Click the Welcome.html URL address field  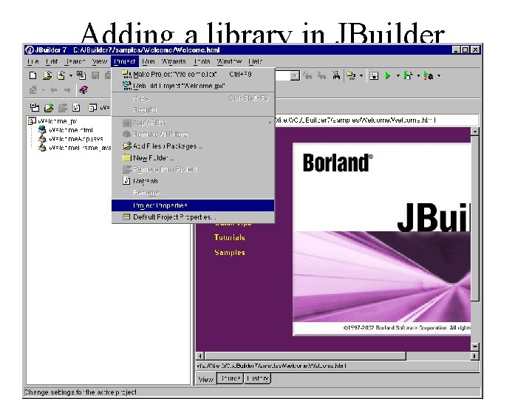click(376, 120)
